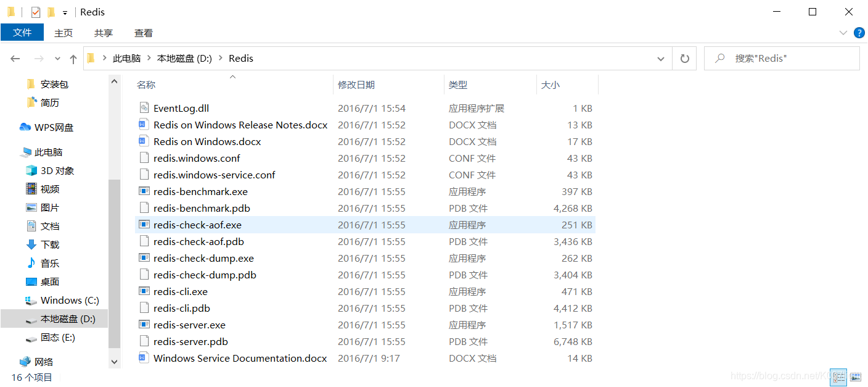
Task: Click the 此电脑 breadcrumb in address bar
Action: tap(126, 59)
